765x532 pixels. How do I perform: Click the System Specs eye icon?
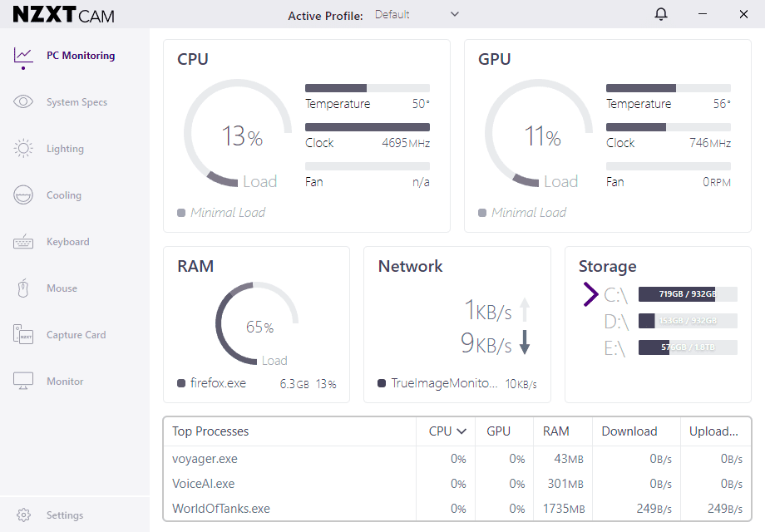(x=23, y=102)
